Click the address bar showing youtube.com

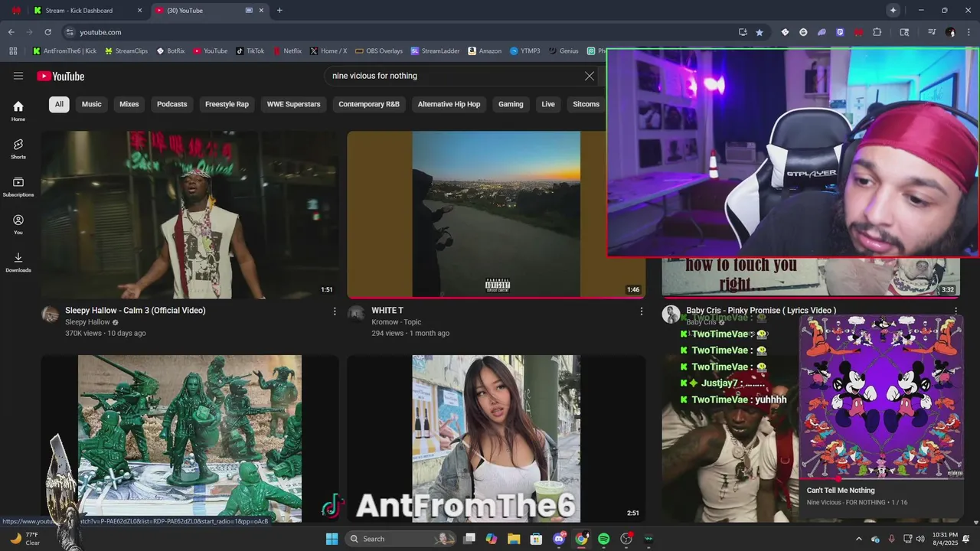398,32
